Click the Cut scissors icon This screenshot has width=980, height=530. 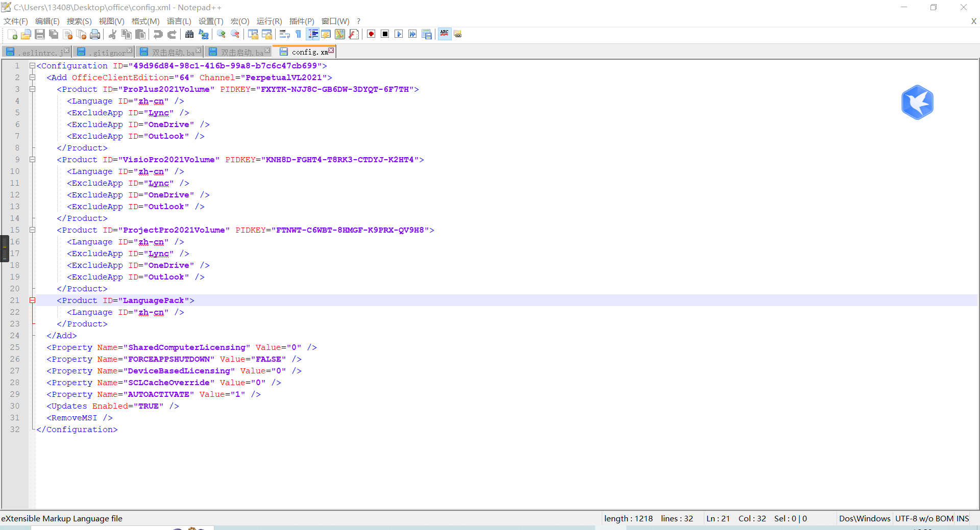tap(113, 34)
